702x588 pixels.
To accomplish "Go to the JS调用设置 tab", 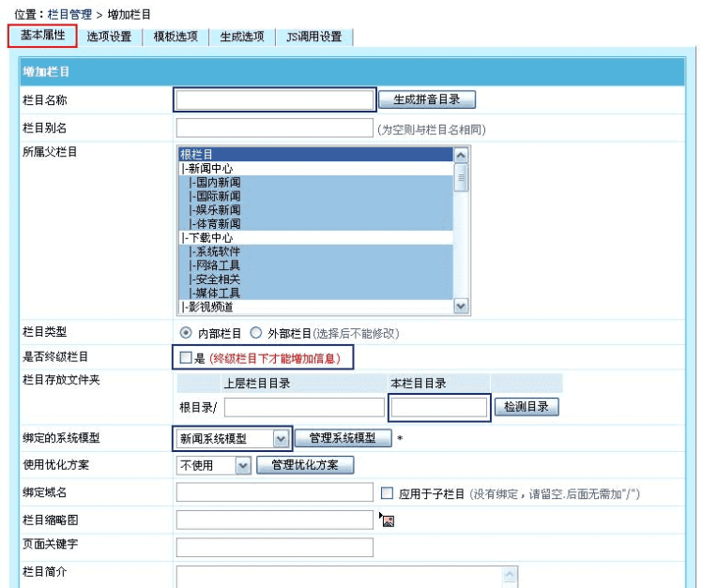I will pyautogui.click(x=314, y=37).
